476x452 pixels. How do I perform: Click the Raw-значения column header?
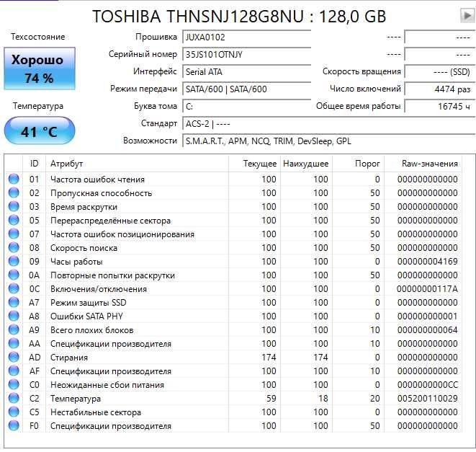tap(423, 164)
